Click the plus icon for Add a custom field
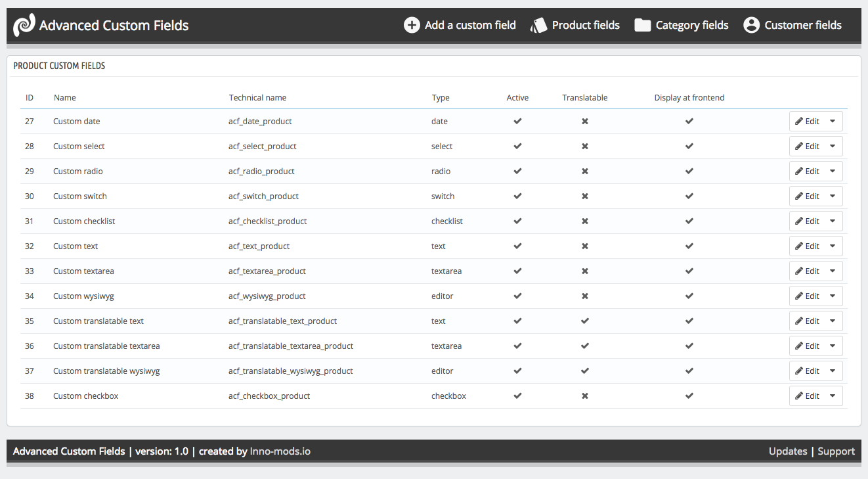The width and height of the screenshot is (868, 479). tap(412, 26)
